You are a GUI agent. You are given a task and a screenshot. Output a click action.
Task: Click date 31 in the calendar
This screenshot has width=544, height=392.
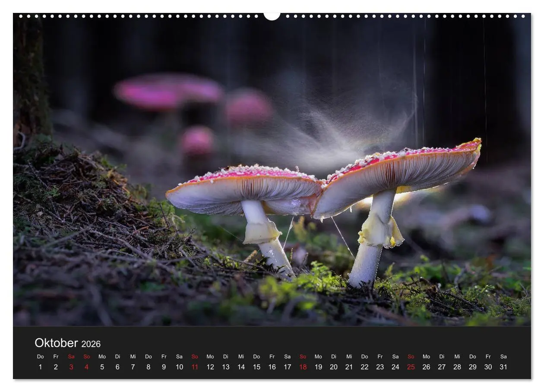pyautogui.click(x=503, y=367)
